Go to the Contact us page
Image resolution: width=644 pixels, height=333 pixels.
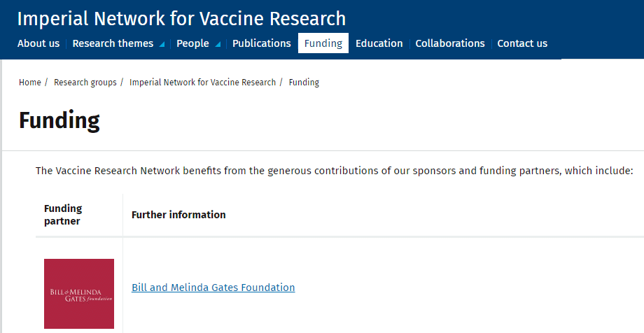[x=522, y=43]
